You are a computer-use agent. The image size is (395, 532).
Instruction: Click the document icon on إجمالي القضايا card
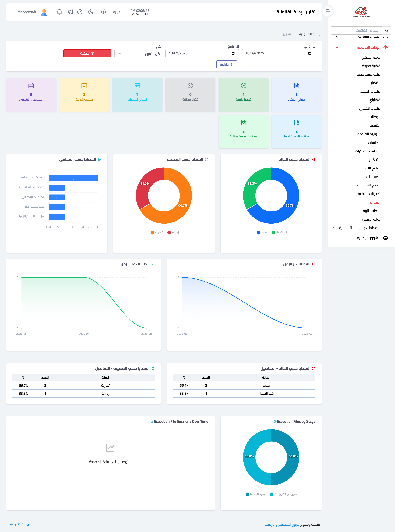point(297,85)
